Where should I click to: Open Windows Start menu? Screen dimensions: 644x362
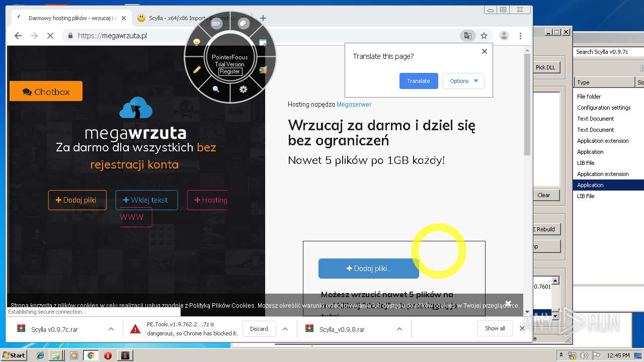pos(14,355)
